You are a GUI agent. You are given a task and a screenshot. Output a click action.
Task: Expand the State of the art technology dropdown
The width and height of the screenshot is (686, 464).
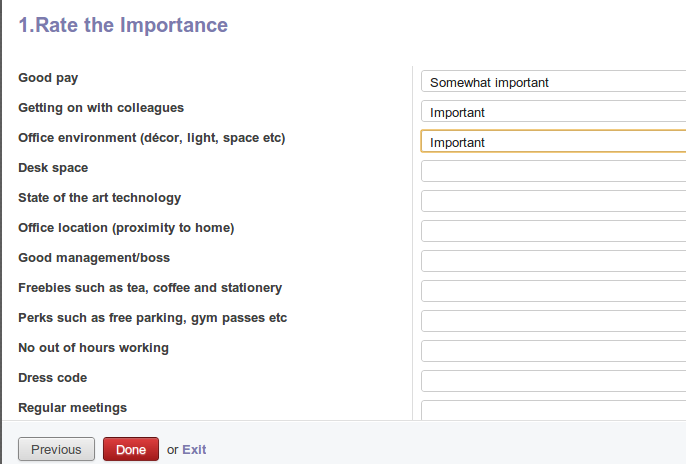tap(553, 201)
